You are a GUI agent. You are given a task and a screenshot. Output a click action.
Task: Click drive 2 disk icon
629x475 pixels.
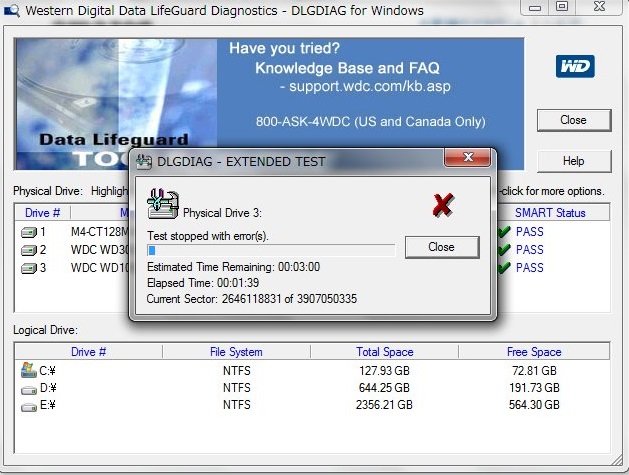coord(29,250)
